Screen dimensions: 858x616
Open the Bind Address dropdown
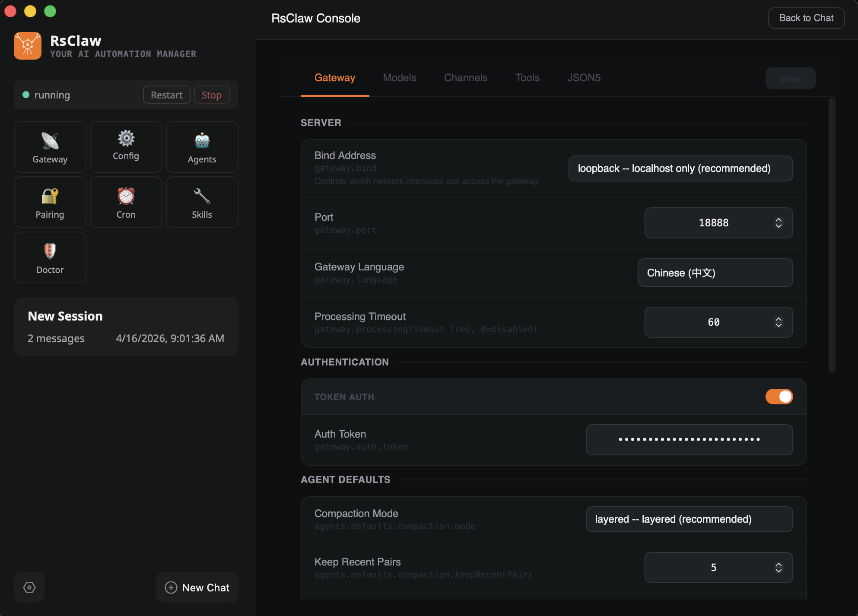tap(680, 168)
